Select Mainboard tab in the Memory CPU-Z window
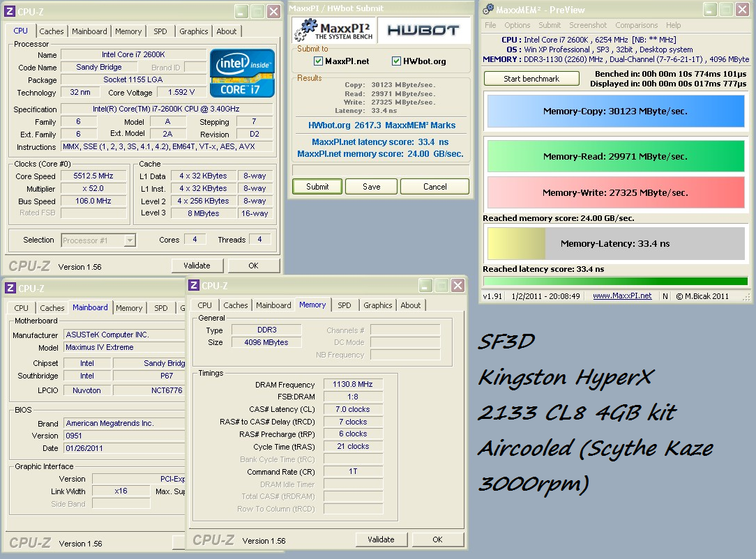 click(x=273, y=305)
